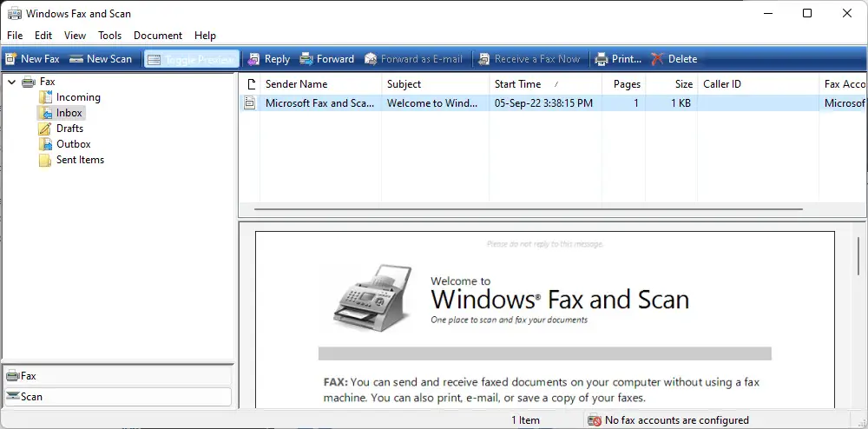Open the Edit menu
Viewport: 868px width, 429px height.
pos(43,36)
